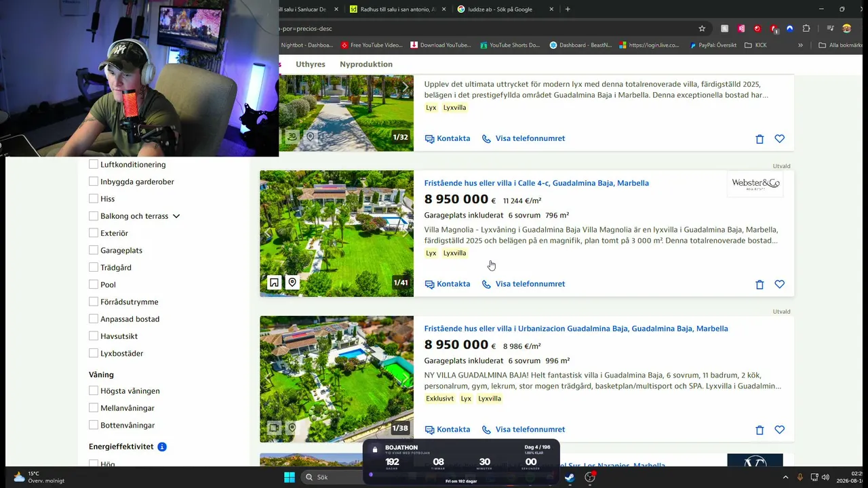The width and height of the screenshot is (868, 488).
Task: Check the Anpassad bostad filter
Action: click(x=94, y=319)
